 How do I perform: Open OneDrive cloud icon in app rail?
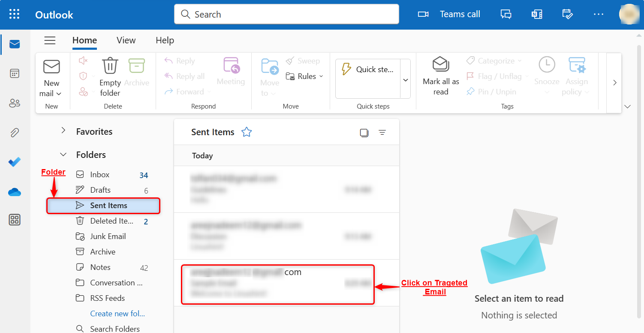pos(15,192)
